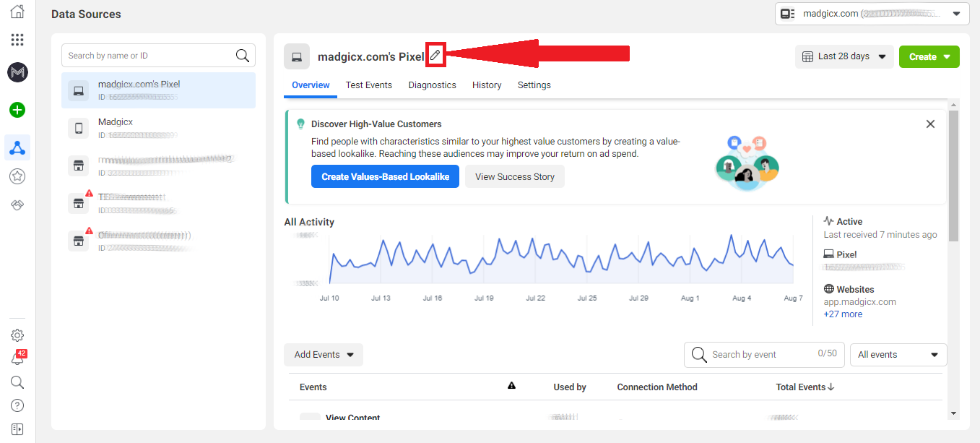Open the partner integrations handshake icon
Viewport: 980px width, 443px height.
click(x=17, y=205)
